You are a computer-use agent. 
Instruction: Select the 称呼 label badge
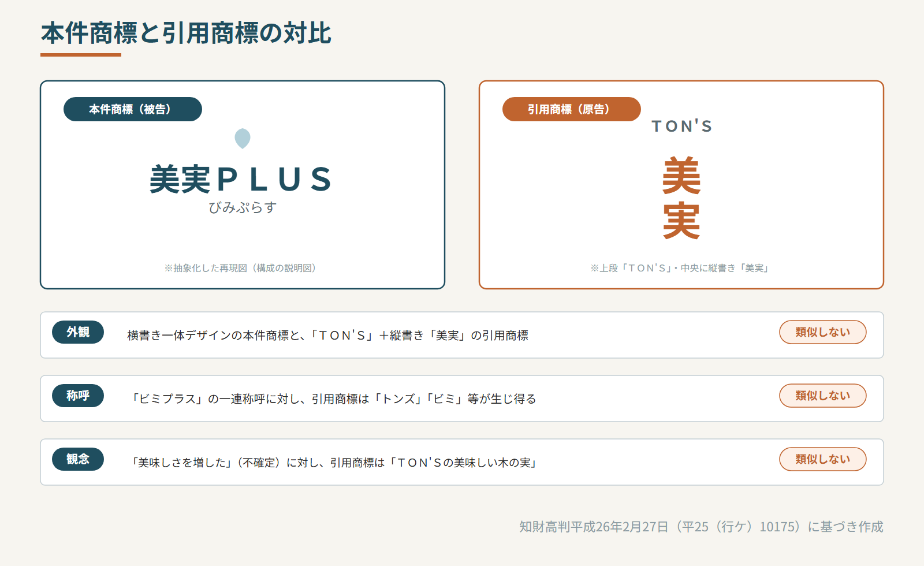pyautogui.click(x=78, y=396)
